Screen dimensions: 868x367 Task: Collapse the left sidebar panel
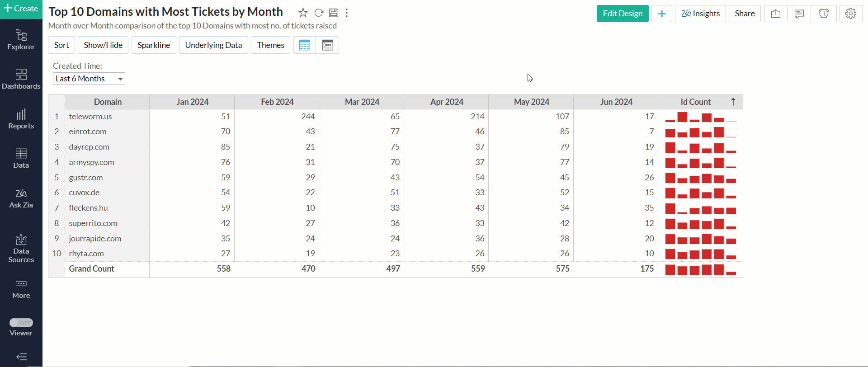tap(21, 357)
